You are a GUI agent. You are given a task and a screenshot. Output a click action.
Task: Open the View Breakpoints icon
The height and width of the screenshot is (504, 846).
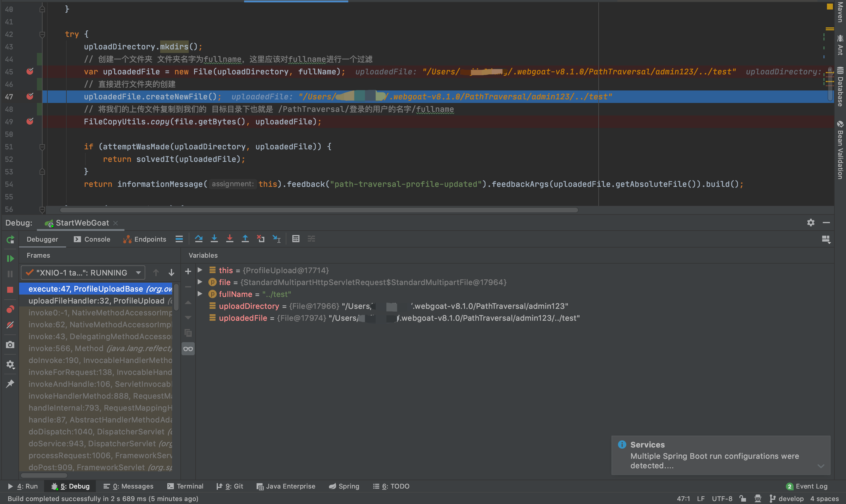coord(10,309)
